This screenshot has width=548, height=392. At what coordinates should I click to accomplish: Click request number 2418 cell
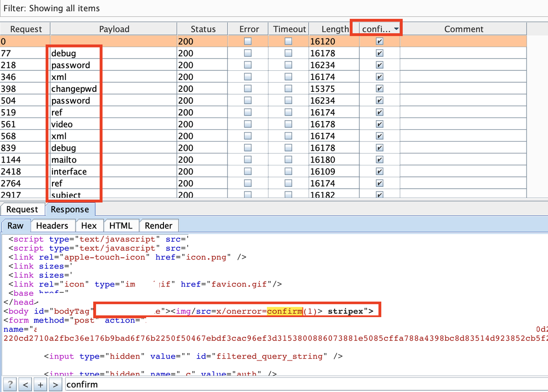pos(25,171)
